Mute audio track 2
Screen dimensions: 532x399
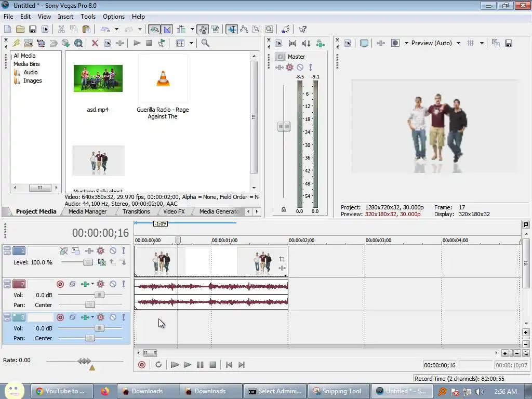point(113,284)
